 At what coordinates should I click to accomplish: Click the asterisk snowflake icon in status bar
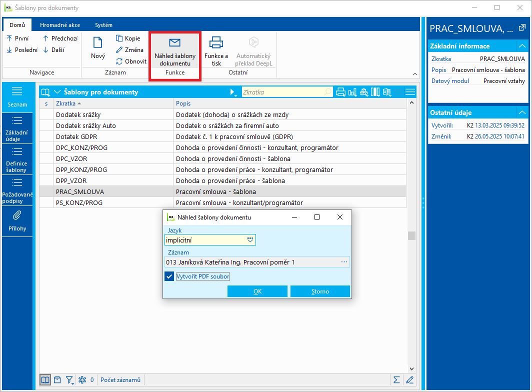pos(82,380)
